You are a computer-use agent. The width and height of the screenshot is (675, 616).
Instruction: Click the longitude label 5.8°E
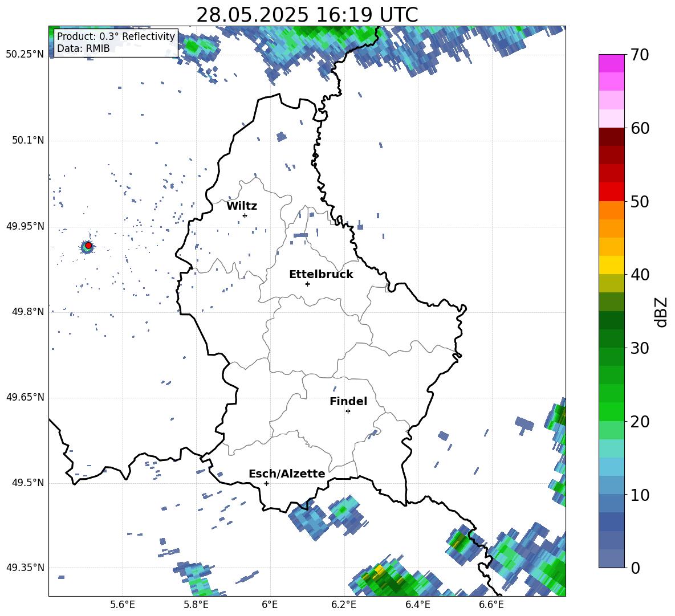196,605
